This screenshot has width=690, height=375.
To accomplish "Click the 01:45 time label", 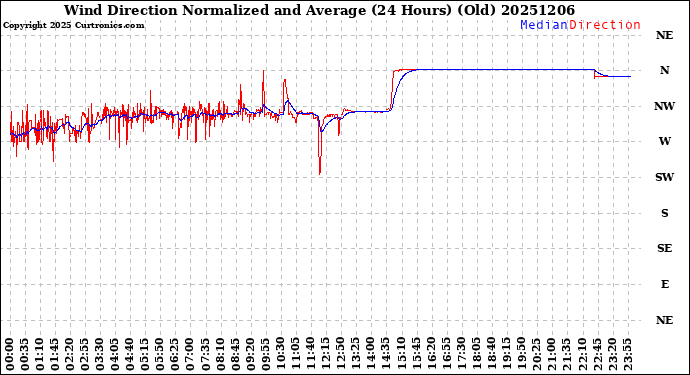I will pyautogui.click(x=55, y=354).
